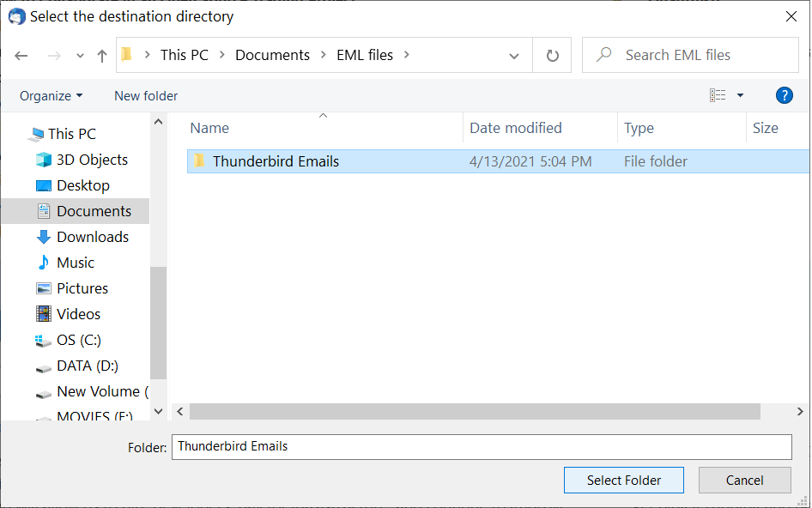Select the Downloads folder icon

tap(44, 237)
